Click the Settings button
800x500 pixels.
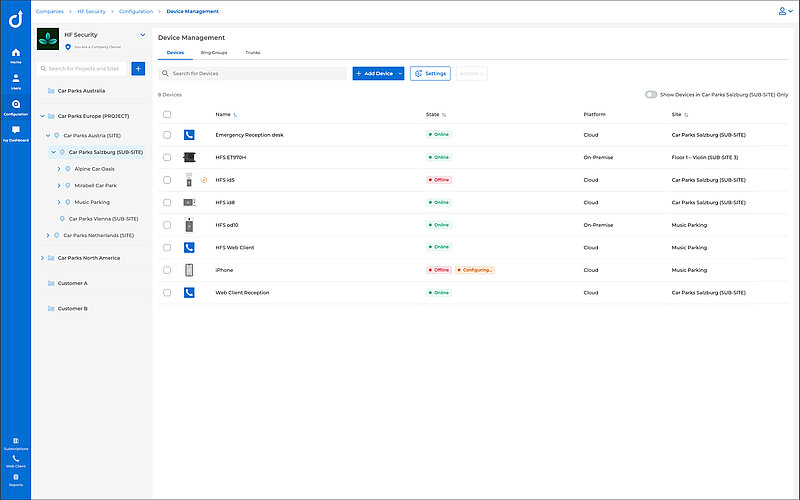pos(430,73)
